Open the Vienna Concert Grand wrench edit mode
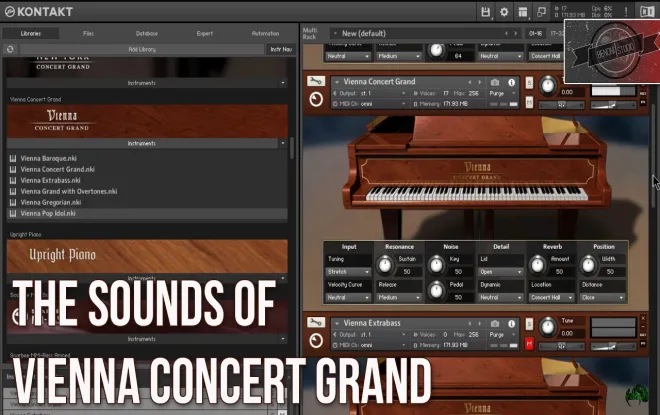This screenshot has height=415, width=660. [316, 80]
